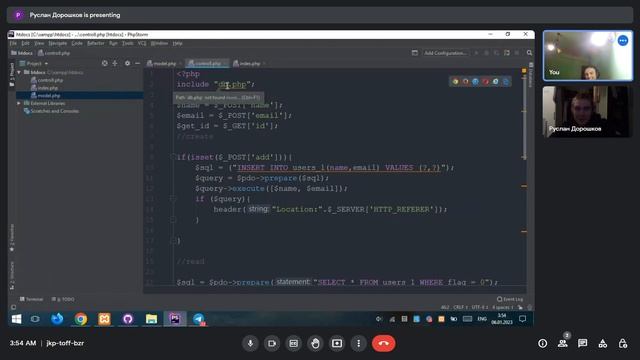Click expand/collapse all icon in Project panel
This screenshot has width=640, height=360.
click(x=115, y=63)
